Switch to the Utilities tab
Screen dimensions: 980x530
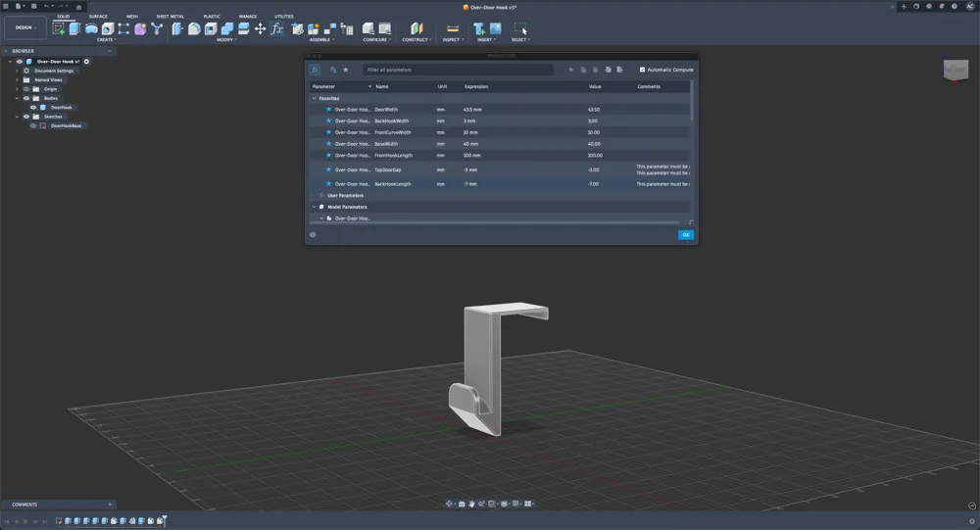pyautogui.click(x=284, y=17)
